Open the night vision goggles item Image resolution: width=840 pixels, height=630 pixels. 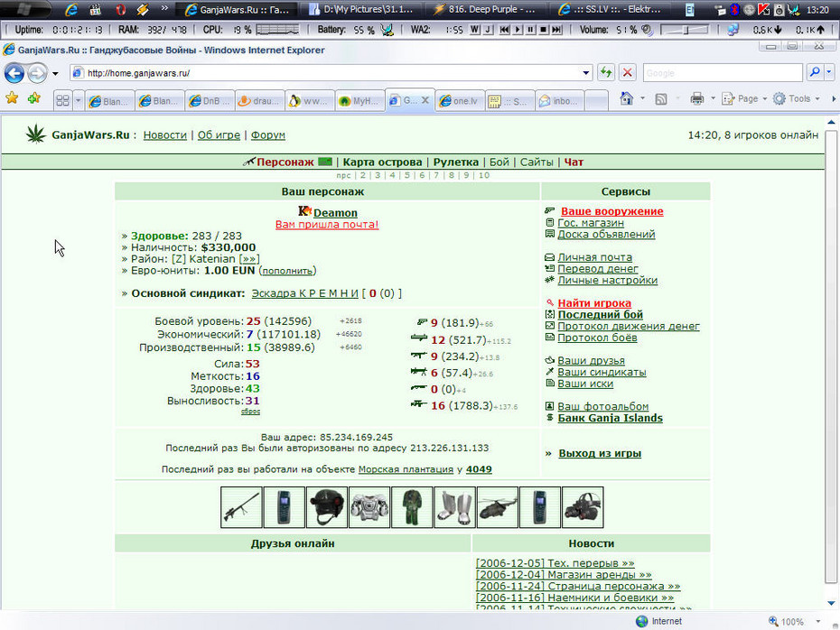click(583, 507)
